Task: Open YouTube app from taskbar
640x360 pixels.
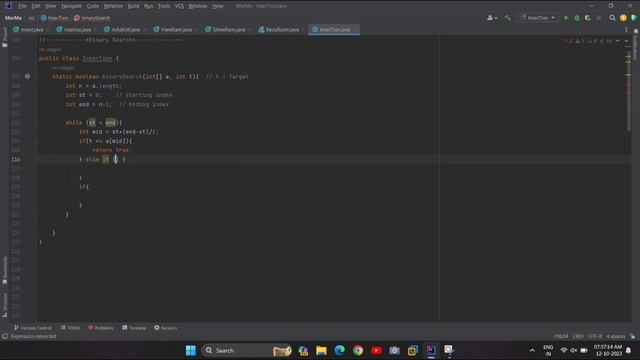Action: tap(376, 350)
